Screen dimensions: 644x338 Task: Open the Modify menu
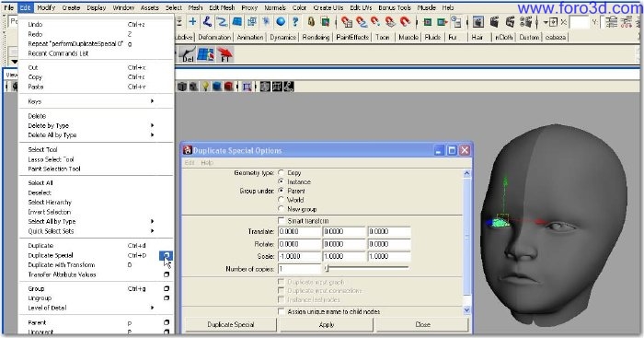[x=46, y=7]
